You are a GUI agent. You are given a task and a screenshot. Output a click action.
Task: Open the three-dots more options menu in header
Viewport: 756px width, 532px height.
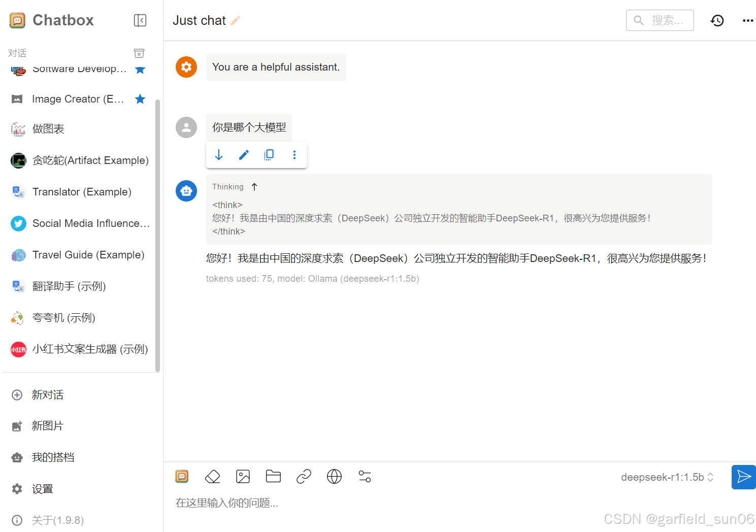747,20
